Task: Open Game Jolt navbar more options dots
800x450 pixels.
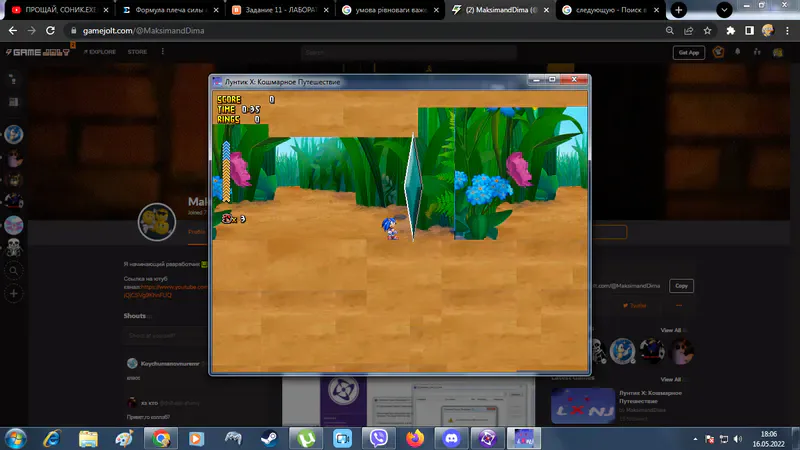Action: (x=163, y=52)
